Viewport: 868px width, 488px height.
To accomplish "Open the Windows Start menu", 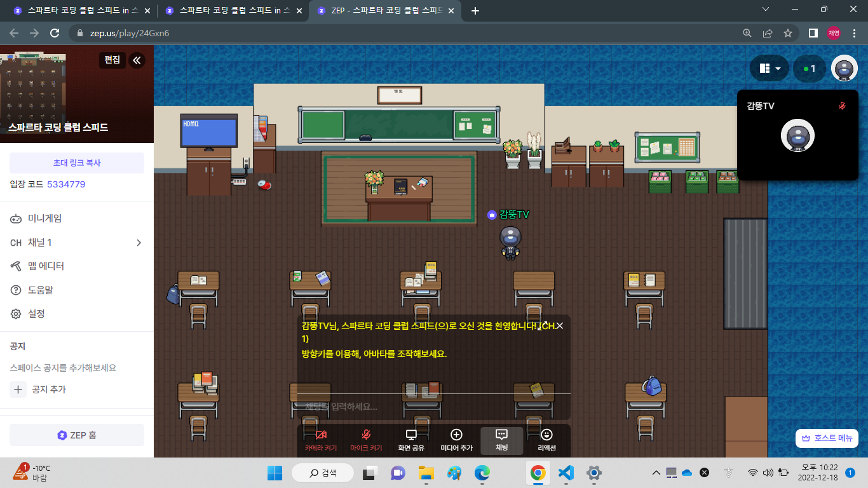I will (275, 473).
